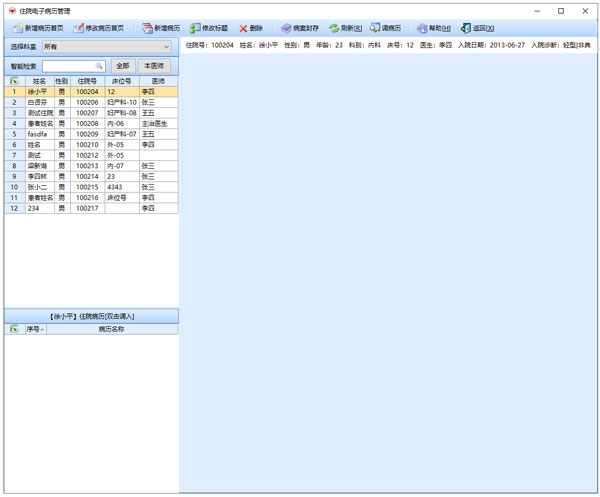Open 帮助 help from the toolbar

click(x=422, y=28)
